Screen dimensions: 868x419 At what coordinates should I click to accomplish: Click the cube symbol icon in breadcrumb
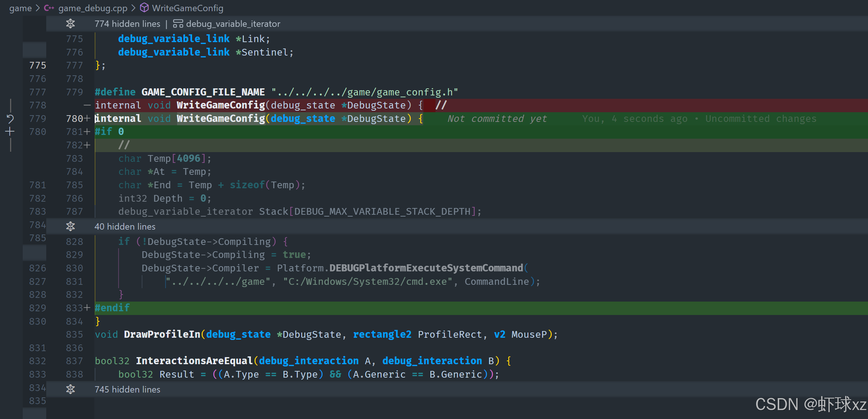[144, 8]
